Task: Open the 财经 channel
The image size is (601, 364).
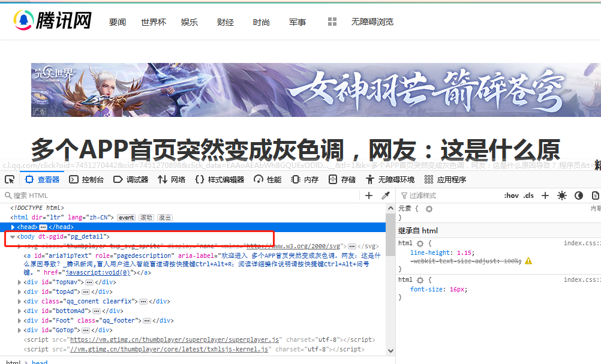Action: (x=226, y=22)
